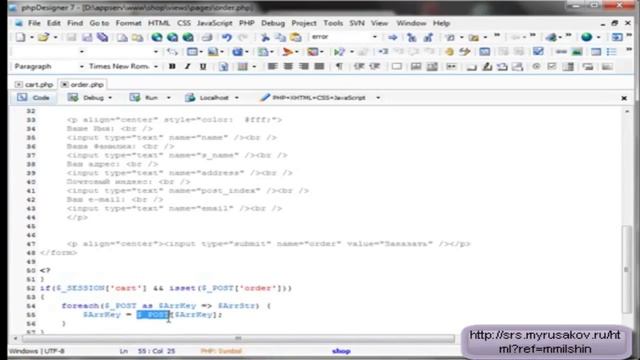Click the vertical scrollbar thumb

[627, 269]
